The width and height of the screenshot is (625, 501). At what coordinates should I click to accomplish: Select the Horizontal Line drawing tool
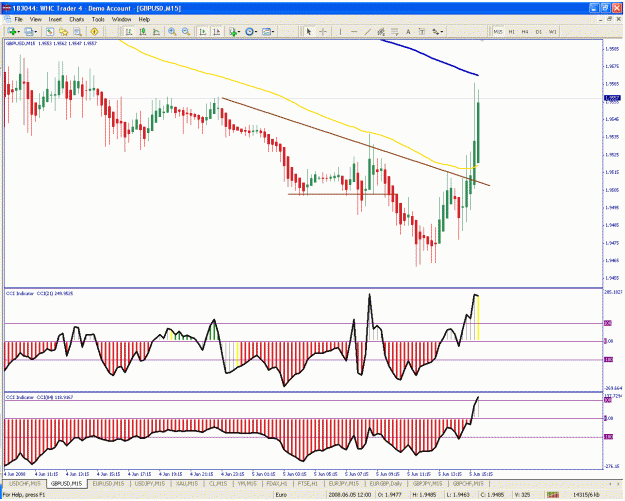click(x=354, y=31)
